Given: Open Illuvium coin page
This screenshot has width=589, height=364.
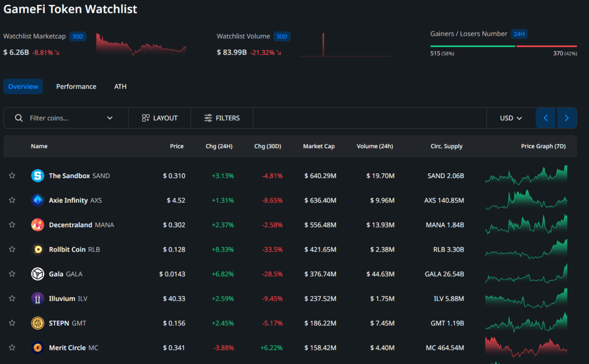Looking at the screenshot, I should tap(62, 298).
